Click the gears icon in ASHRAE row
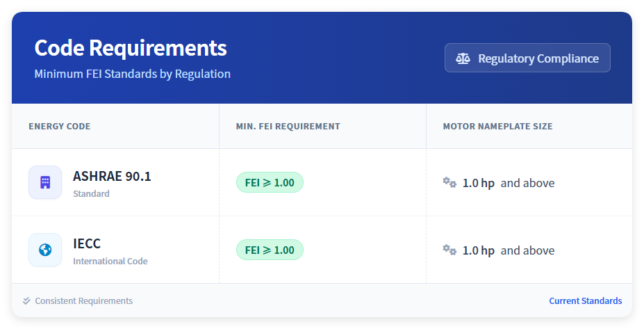This screenshot has width=644, height=329. [449, 182]
